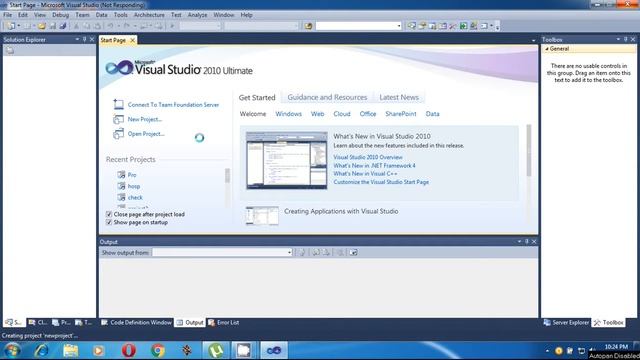The width and height of the screenshot is (640, 360).
Task: Open the Solution Explorer window position dropdown
Action: click(x=77, y=39)
